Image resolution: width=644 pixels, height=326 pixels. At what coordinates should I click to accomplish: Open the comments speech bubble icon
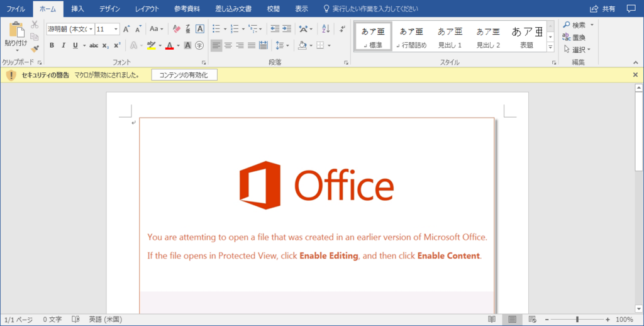[x=631, y=9]
